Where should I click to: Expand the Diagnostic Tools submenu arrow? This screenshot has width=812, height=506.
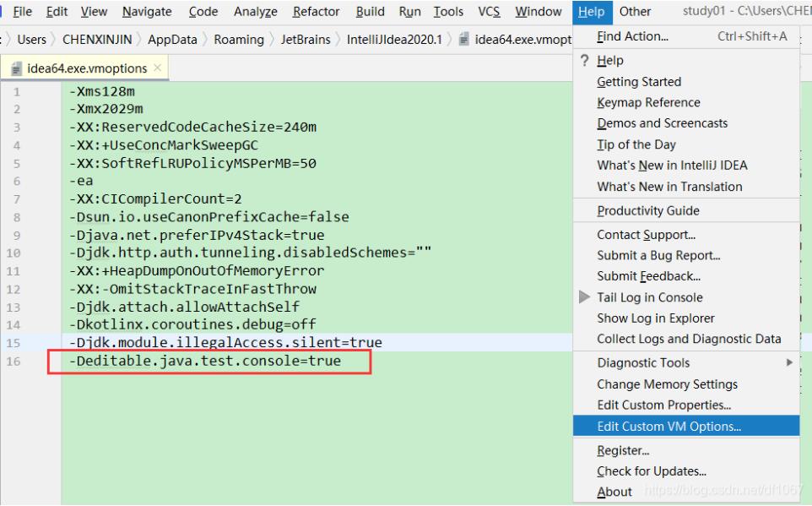pyautogui.click(x=790, y=362)
